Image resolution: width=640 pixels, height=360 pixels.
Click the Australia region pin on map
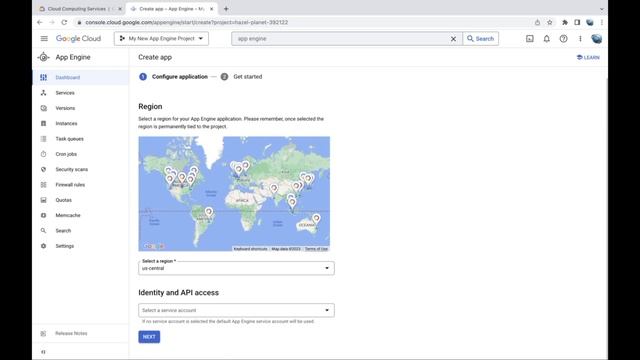click(316, 219)
